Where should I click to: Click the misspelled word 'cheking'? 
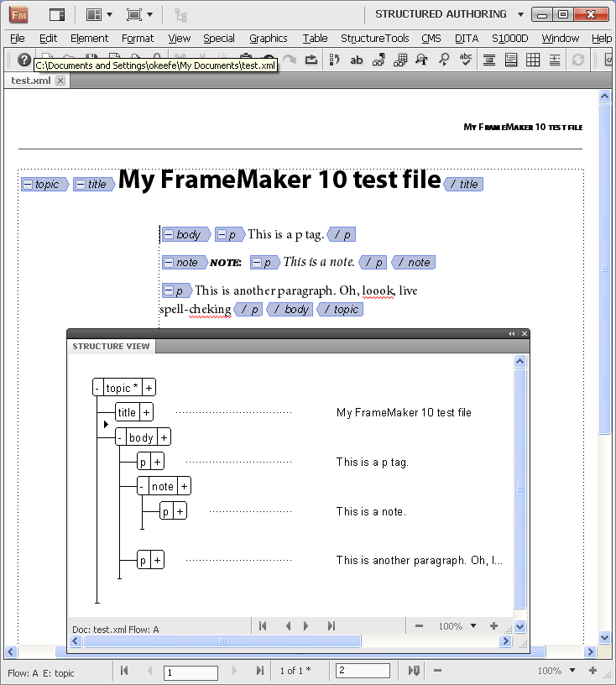click(x=210, y=309)
